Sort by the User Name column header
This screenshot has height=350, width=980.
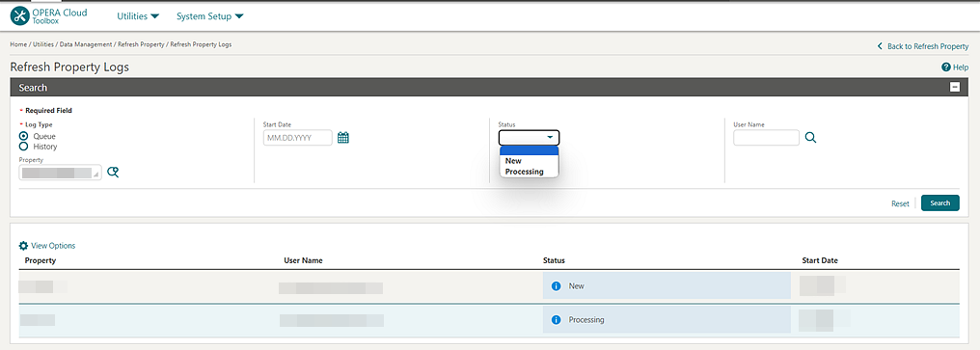pyautogui.click(x=303, y=260)
